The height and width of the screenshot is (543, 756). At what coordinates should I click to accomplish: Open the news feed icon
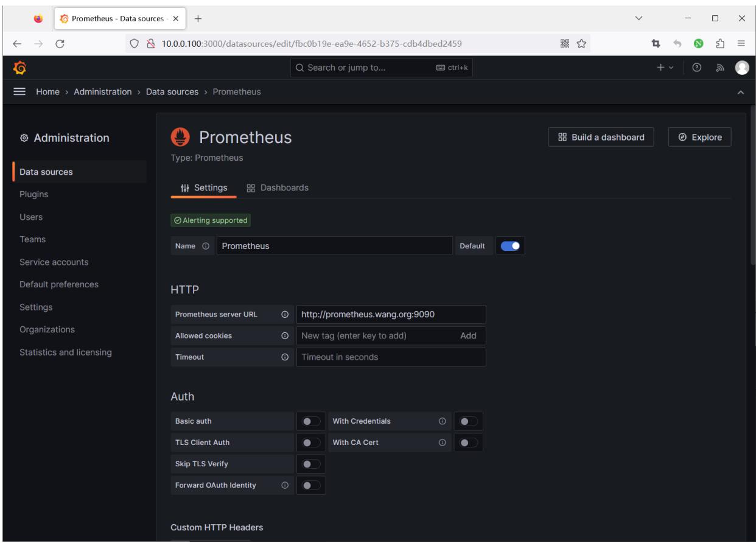point(719,68)
